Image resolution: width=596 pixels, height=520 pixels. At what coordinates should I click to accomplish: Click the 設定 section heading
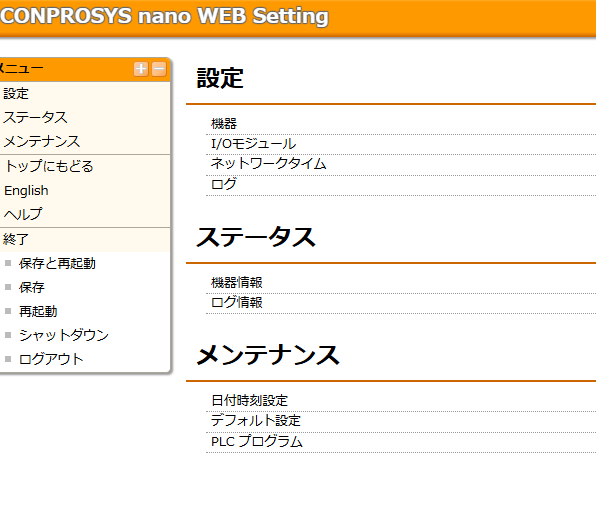(x=220, y=78)
